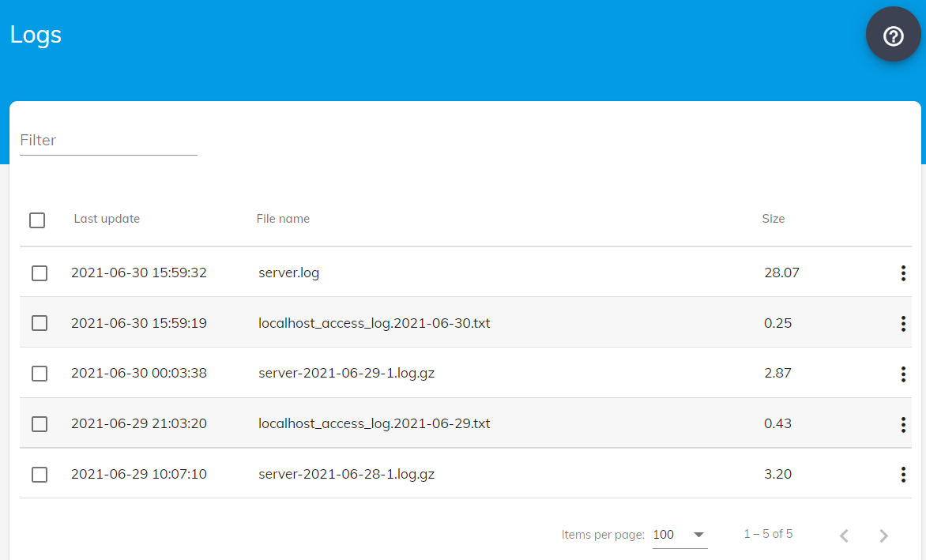
Task: Select checkbox for localhost_access_log.2021-06-30.txt
Action: click(x=40, y=323)
